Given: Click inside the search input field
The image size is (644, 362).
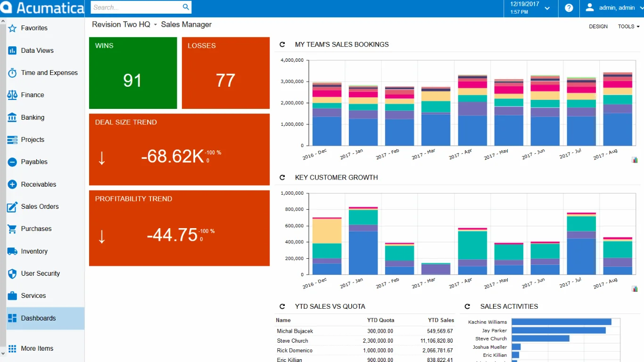Looking at the screenshot, I should tap(137, 8).
